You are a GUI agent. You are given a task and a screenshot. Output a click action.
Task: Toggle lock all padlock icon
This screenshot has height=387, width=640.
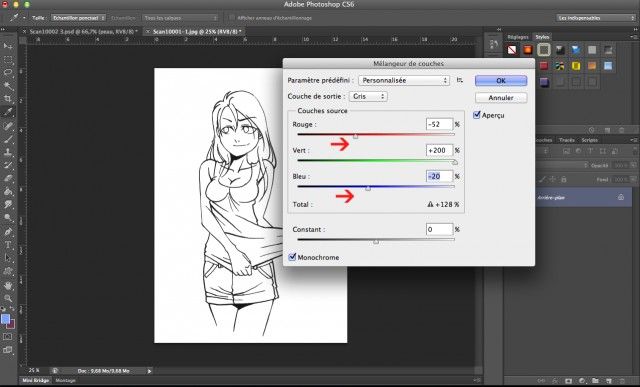click(563, 179)
